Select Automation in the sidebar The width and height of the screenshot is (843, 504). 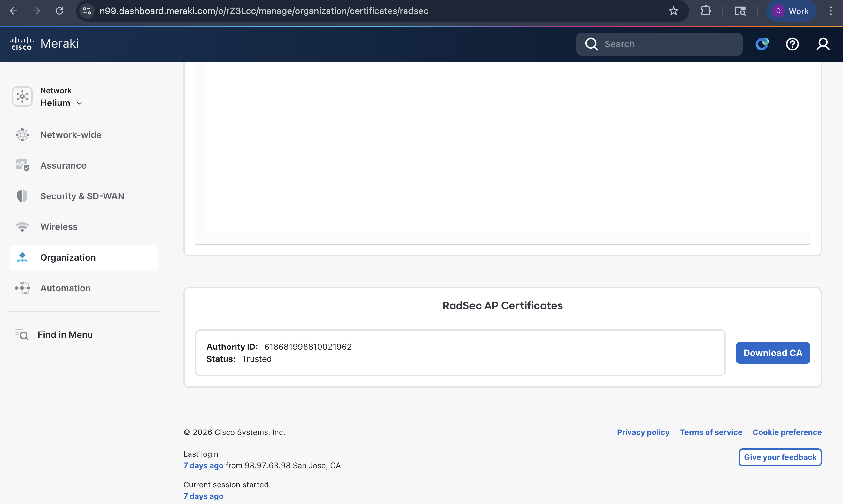pos(65,288)
